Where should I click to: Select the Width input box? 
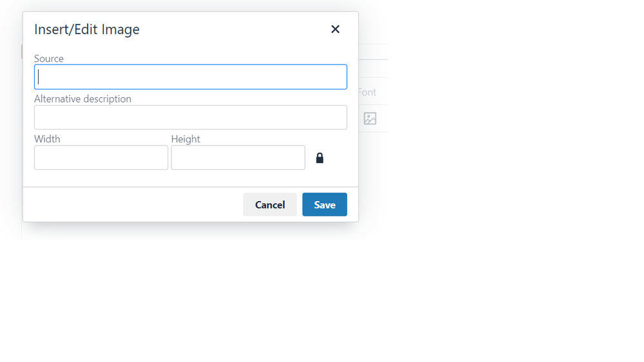tap(101, 158)
